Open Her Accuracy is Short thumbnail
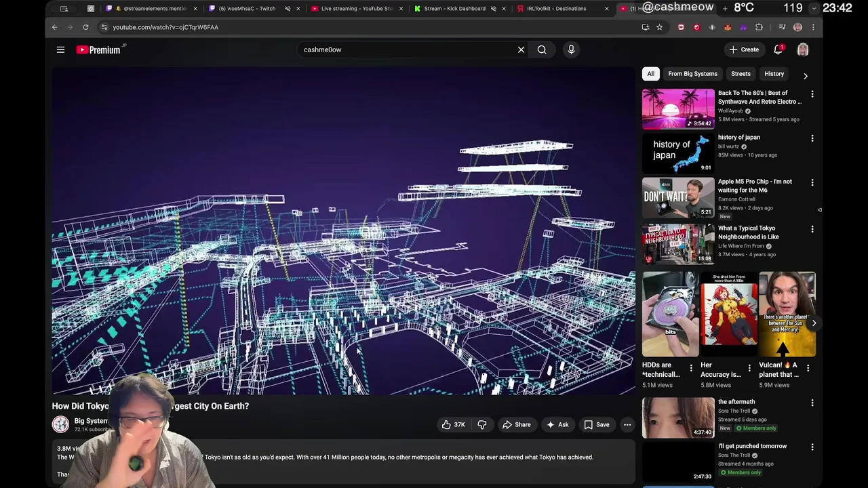This screenshot has width=868, height=488. tap(729, 314)
